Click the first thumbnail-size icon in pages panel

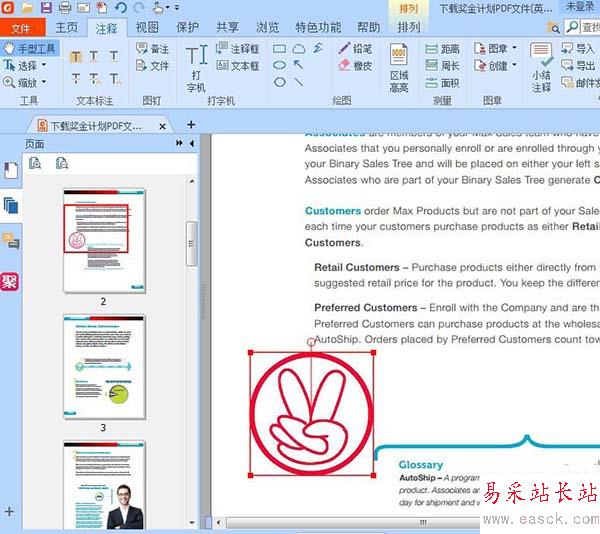[35, 164]
